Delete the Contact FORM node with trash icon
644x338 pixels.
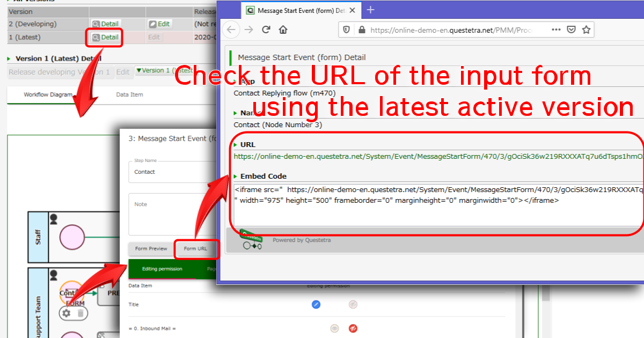[80, 313]
